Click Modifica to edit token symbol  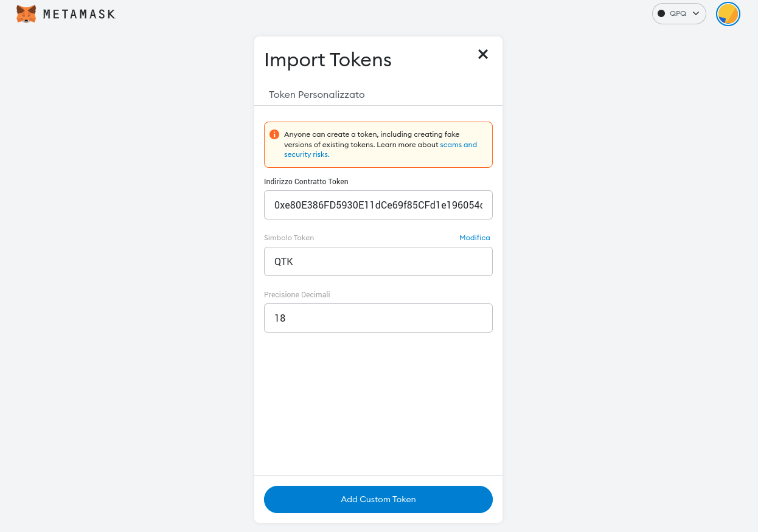[475, 238]
